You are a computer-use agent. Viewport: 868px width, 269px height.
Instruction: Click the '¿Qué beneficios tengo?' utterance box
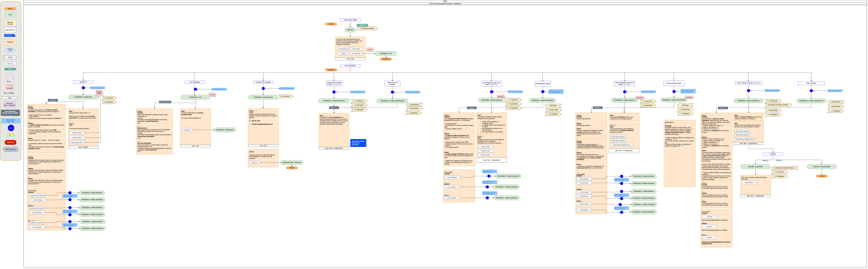coord(542,84)
